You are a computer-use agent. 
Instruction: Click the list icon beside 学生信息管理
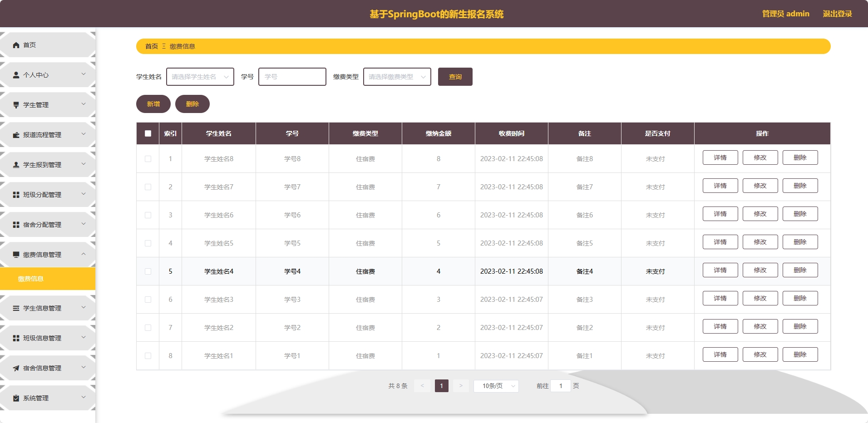pos(16,308)
